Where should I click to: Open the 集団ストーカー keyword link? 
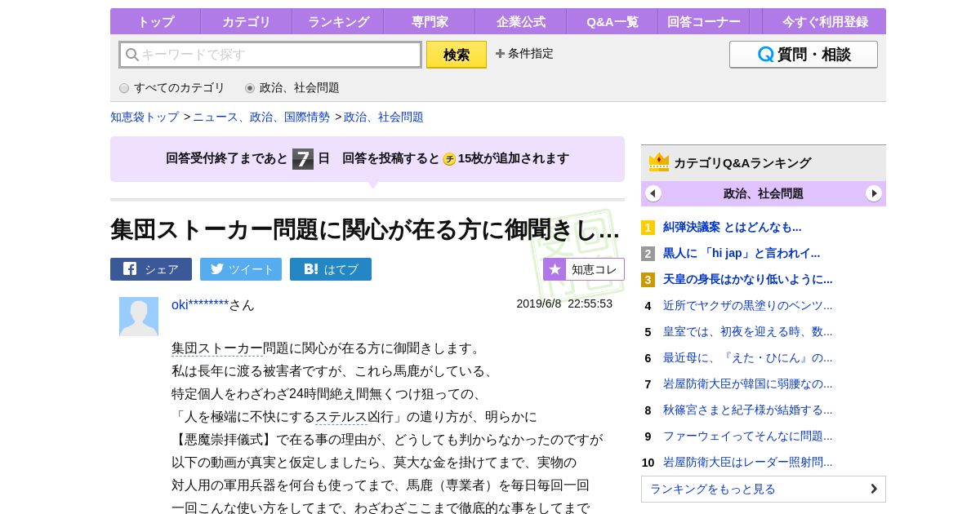[x=217, y=348]
